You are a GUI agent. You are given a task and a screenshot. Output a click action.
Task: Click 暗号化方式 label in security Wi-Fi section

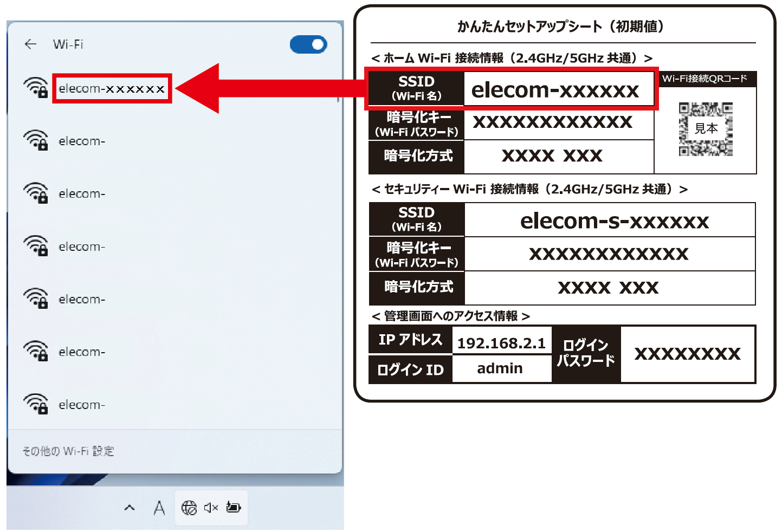(416, 287)
